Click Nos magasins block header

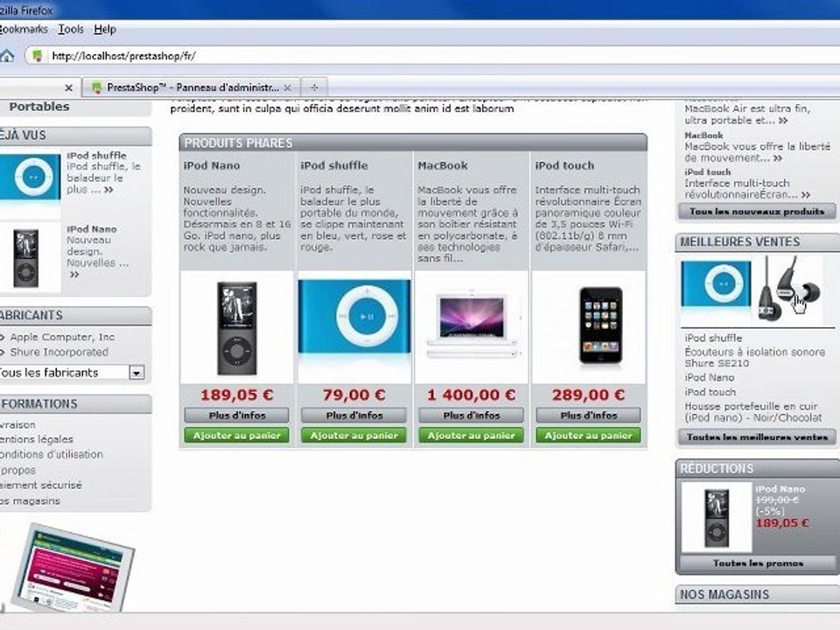coord(758,594)
